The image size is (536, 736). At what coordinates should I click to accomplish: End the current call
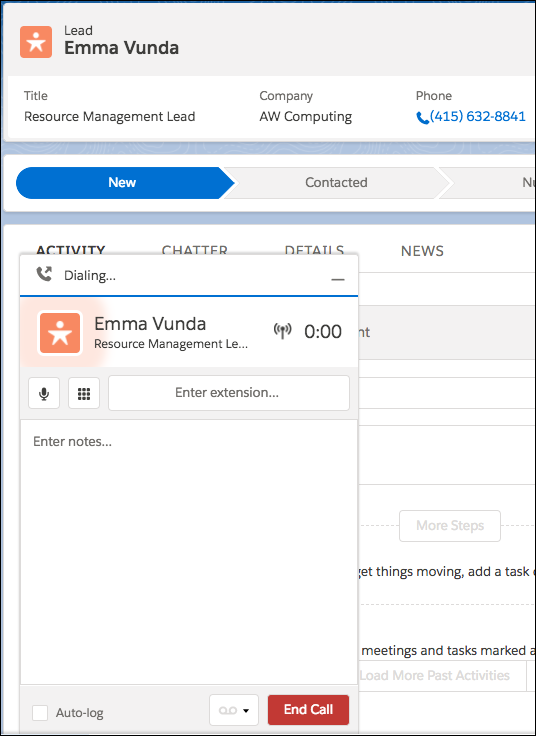[x=308, y=710]
